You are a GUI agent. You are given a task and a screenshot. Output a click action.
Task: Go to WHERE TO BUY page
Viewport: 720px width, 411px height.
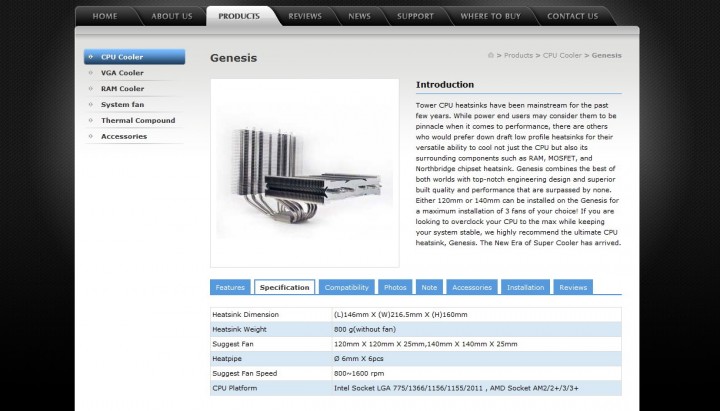pyautogui.click(x=490, y=16)
